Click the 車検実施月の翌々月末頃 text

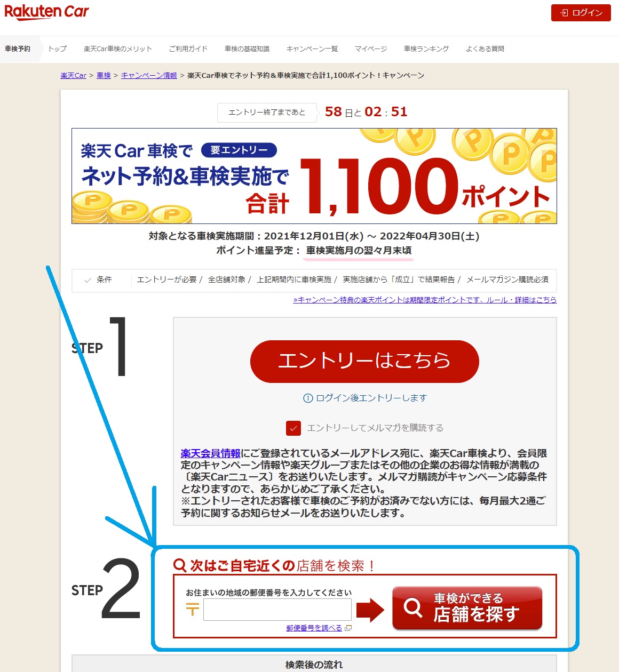point(359,251)
